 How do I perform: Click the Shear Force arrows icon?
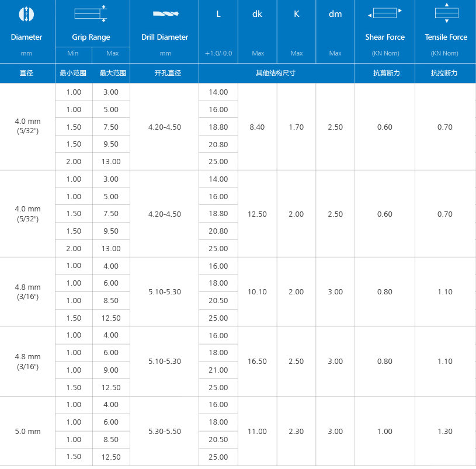point(385,12)
